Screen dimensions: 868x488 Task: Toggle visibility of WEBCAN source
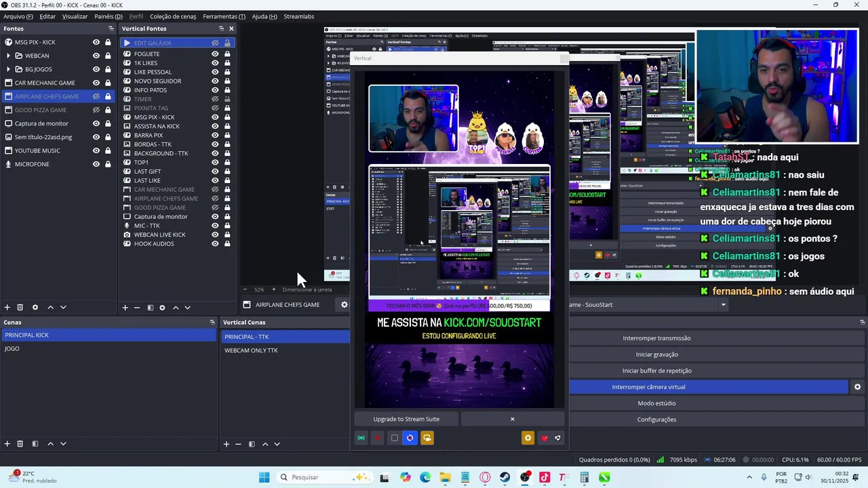click(96, 56)
